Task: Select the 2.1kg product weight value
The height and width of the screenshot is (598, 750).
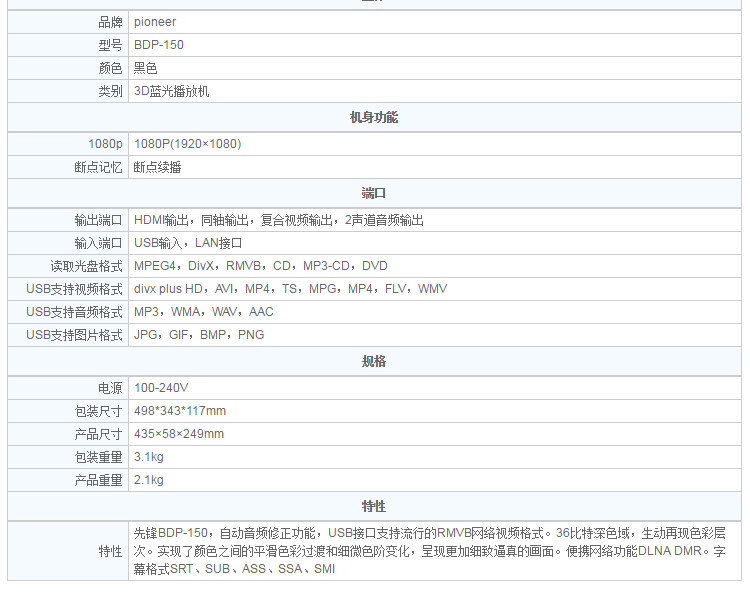Action: 148,480
